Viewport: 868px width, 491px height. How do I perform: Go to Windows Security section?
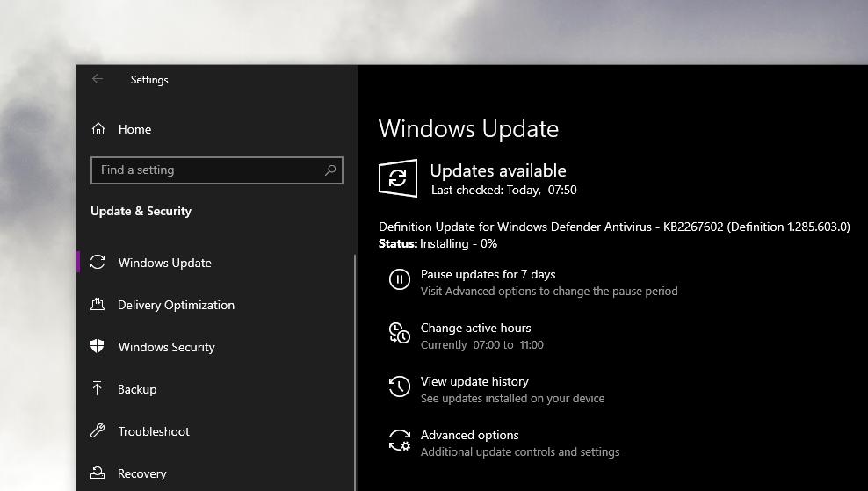point(166,347)
